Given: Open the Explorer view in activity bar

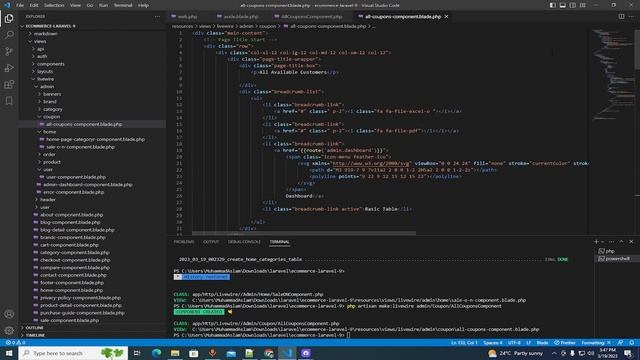Looking at the screenshot, I should (x=9, y=18).
